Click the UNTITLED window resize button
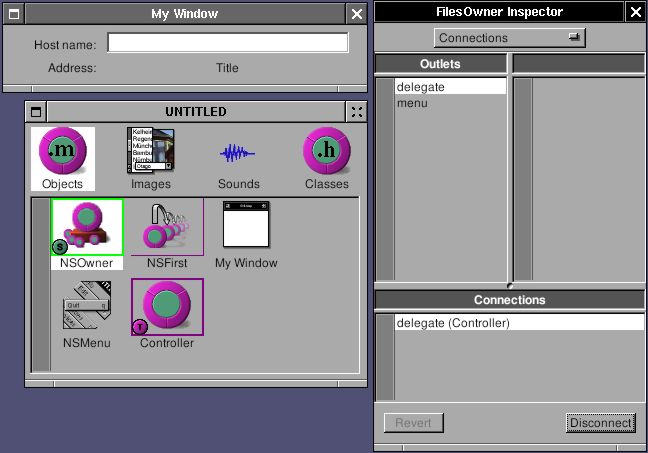 357,112
